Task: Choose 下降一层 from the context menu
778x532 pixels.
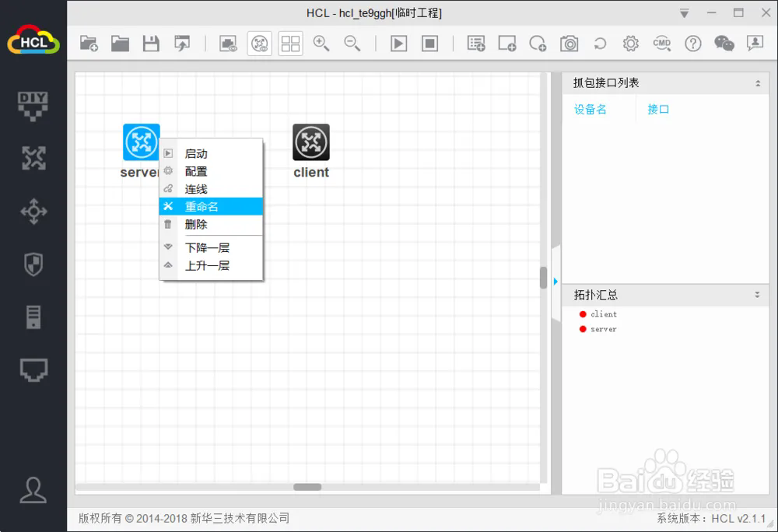Action: click(211, 247)
